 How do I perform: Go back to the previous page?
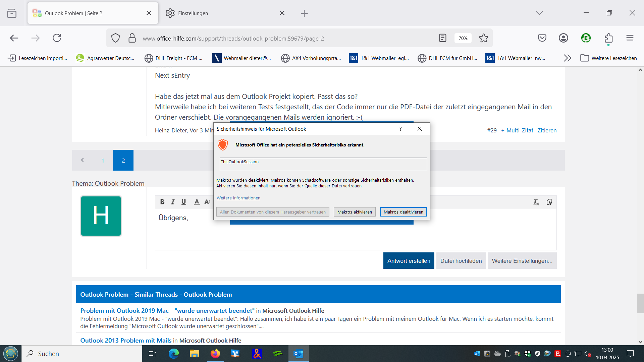tap(14, 38)
